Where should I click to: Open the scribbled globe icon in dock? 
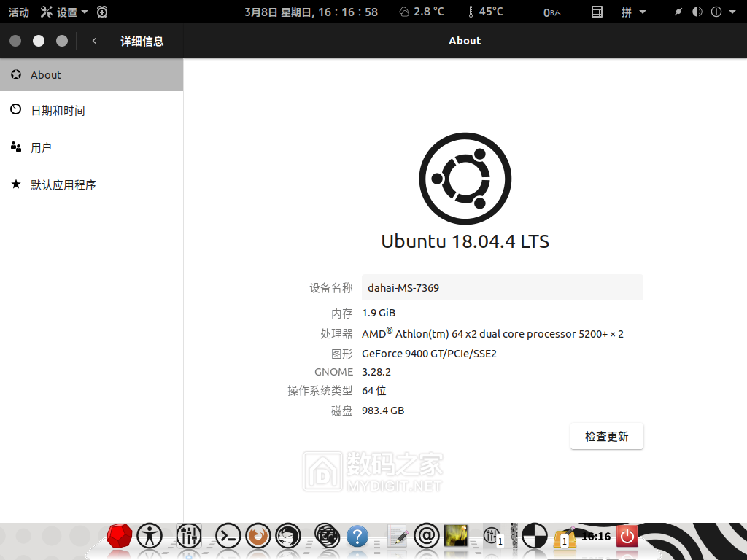click(x=328, y=536)
